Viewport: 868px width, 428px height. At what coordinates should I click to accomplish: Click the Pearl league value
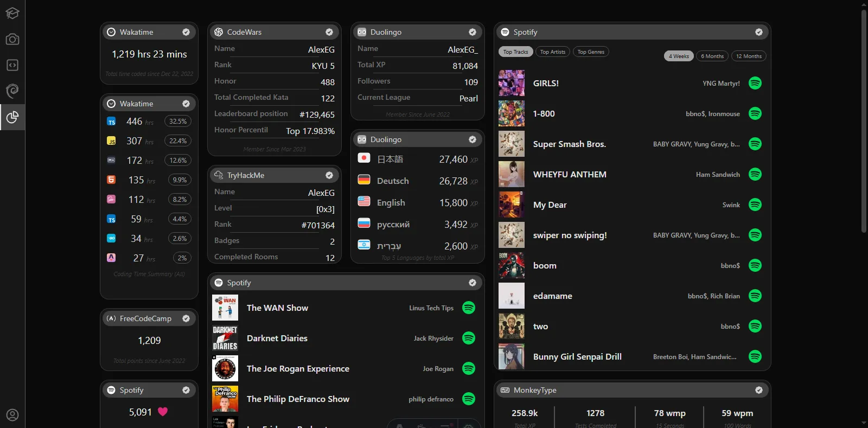469,98
